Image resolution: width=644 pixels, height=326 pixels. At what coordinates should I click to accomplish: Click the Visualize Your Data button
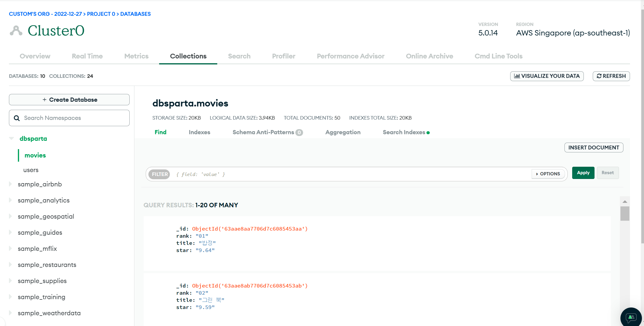pos(547,76)
